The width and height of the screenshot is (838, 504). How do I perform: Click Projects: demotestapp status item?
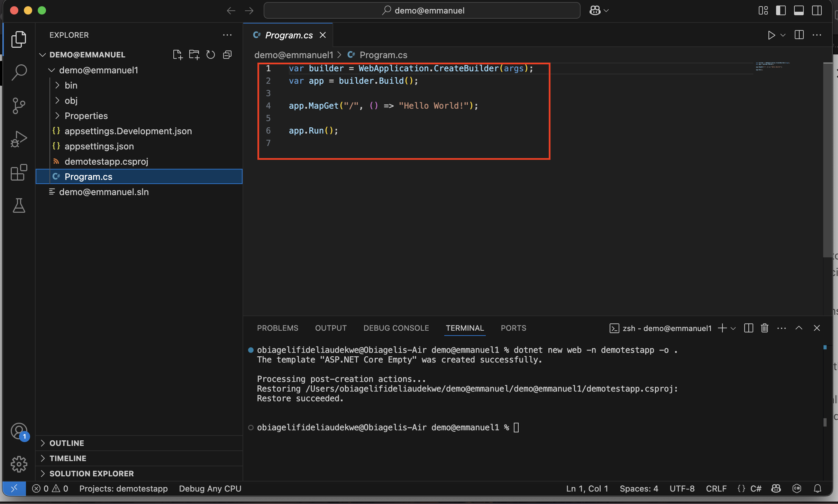tap(124, 488)
